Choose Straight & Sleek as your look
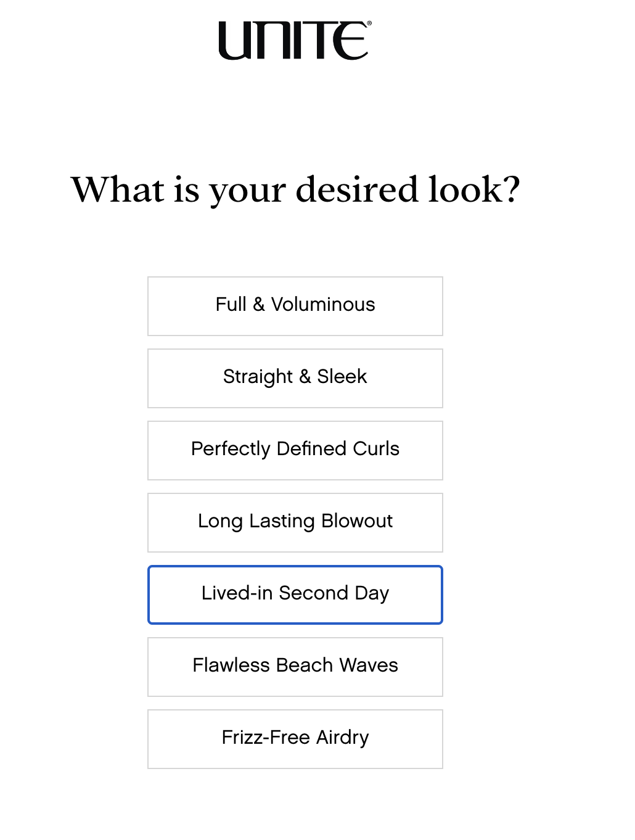 295,377
